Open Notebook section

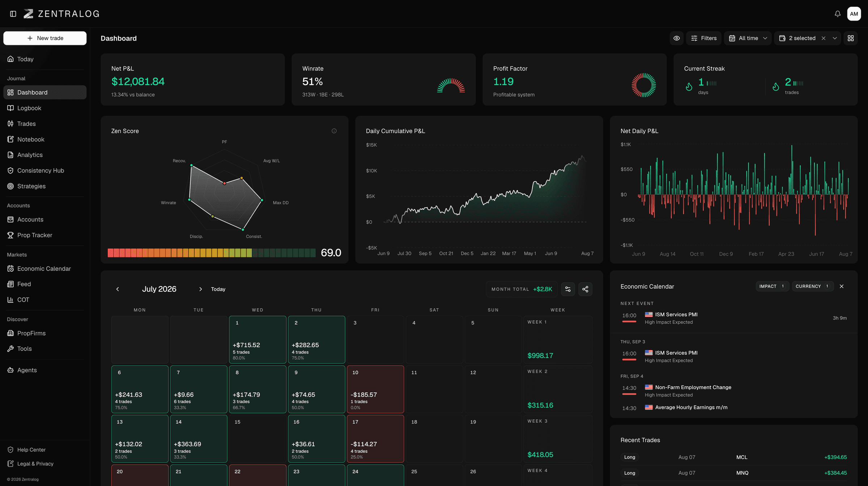coord(45,139)
